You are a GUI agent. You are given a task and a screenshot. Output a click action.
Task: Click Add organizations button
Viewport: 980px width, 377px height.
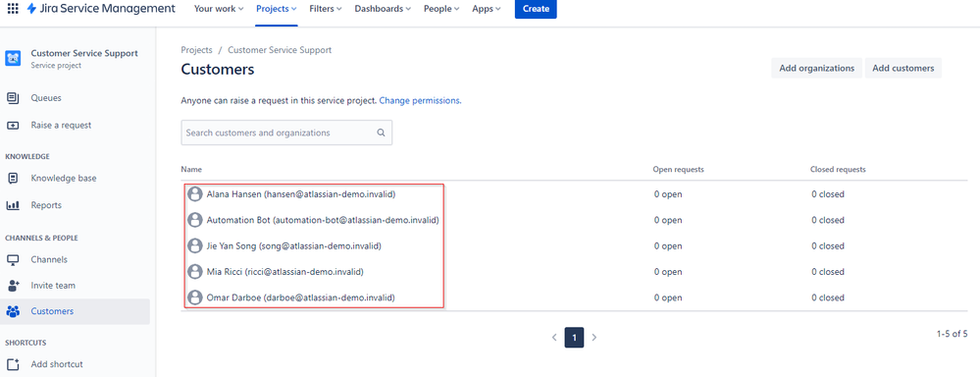tap(816, 68)
